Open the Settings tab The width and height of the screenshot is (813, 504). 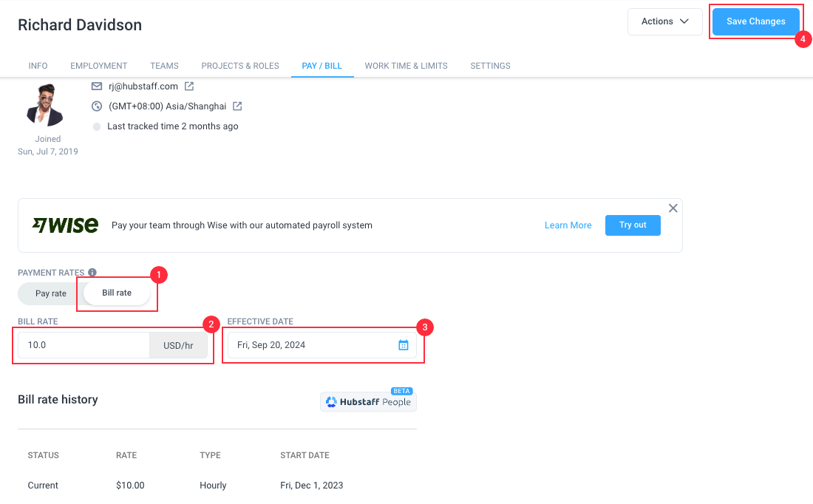point(491,66)
